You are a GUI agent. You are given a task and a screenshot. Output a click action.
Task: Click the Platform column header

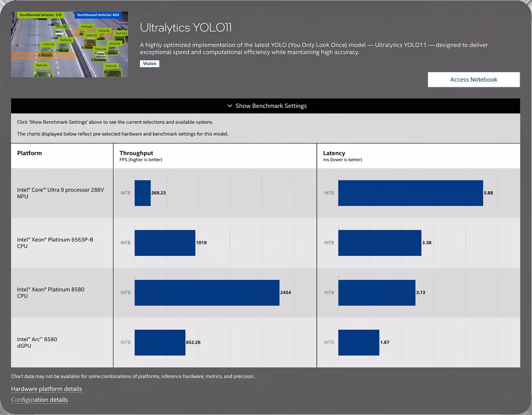29,153
